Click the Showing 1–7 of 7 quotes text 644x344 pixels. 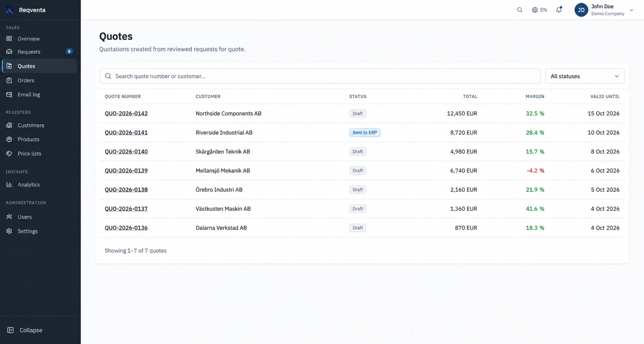pyautogui.click(x=136, y=251)
